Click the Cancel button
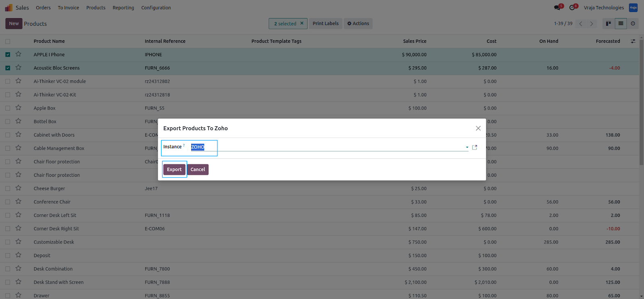 pyautogui.click(x=198, y=170)
